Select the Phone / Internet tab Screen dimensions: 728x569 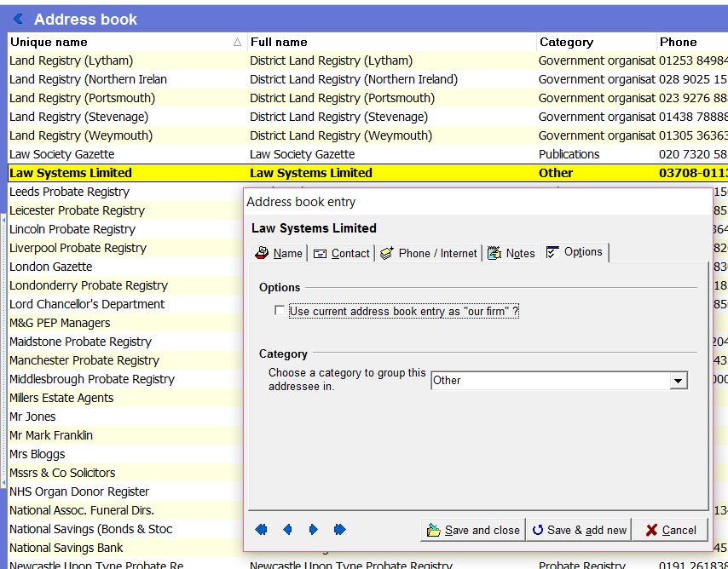point(428,253)
